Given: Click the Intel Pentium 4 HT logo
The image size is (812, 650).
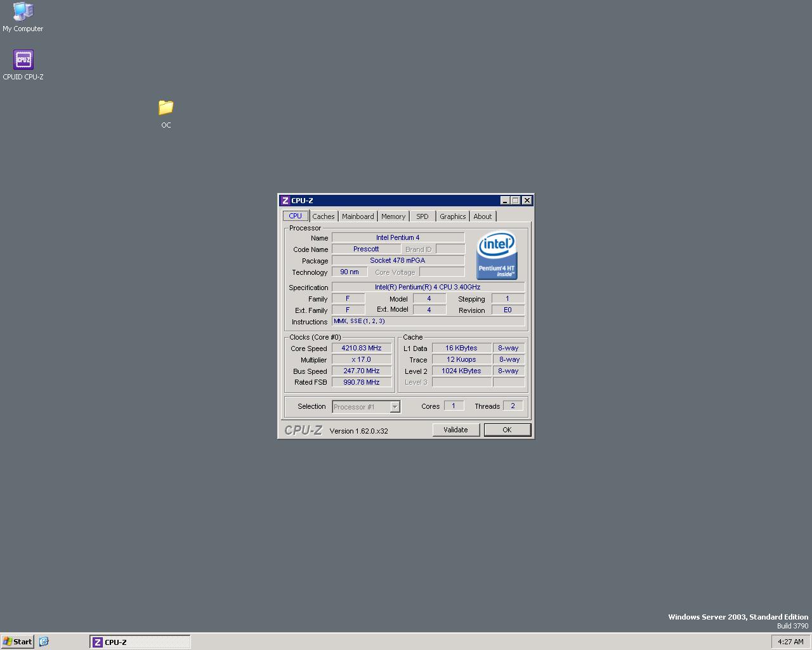Looking at the screenshot, I should tap(497, 255).
